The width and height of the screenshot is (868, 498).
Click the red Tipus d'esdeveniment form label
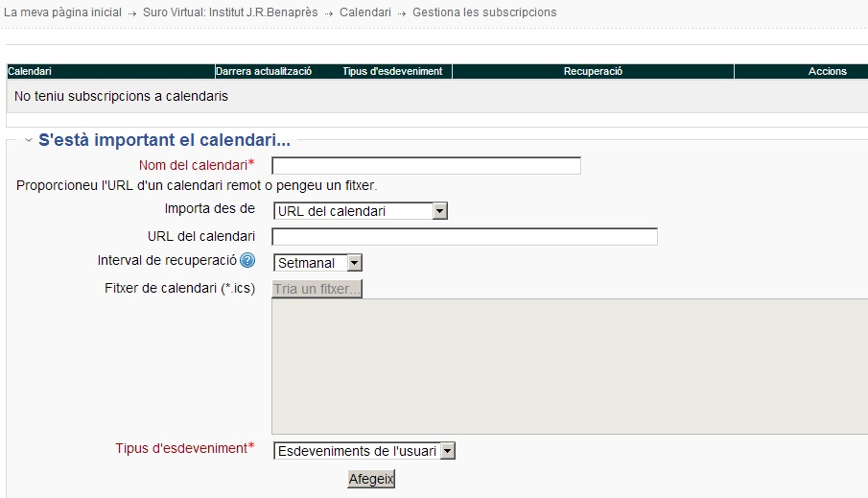[185, 448]
